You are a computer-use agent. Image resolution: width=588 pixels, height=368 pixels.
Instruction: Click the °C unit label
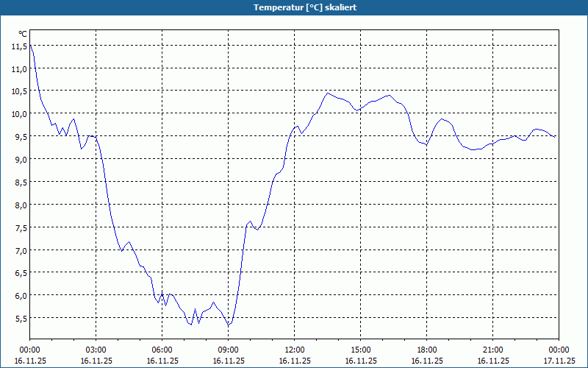click(x=23, y=34)
